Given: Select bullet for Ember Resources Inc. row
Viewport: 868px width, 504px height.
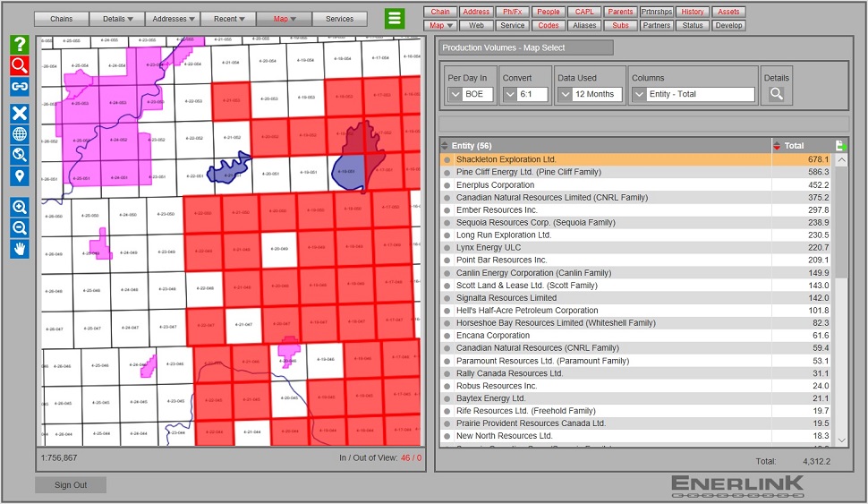Looking at the screenshot, I should (x=447, y=210).
